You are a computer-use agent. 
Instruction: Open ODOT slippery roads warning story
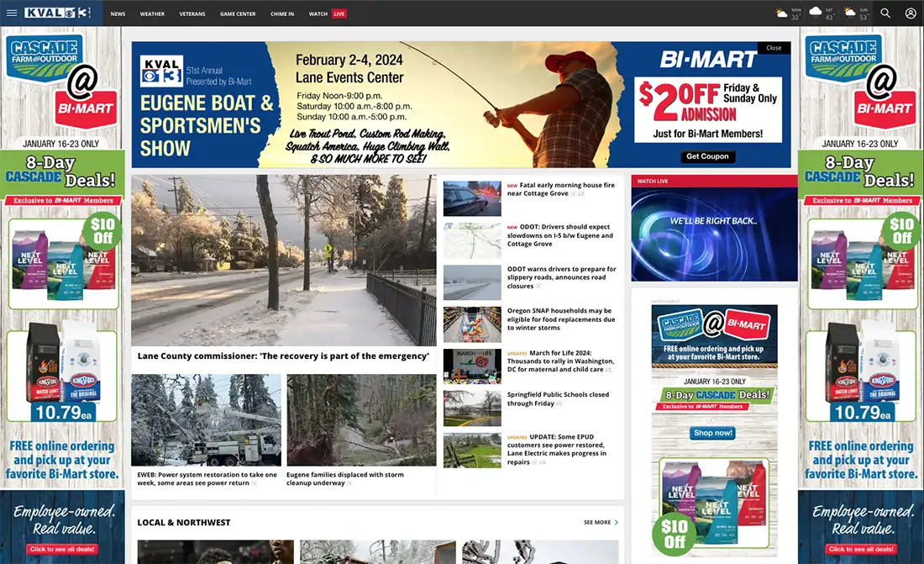point(562,277)
